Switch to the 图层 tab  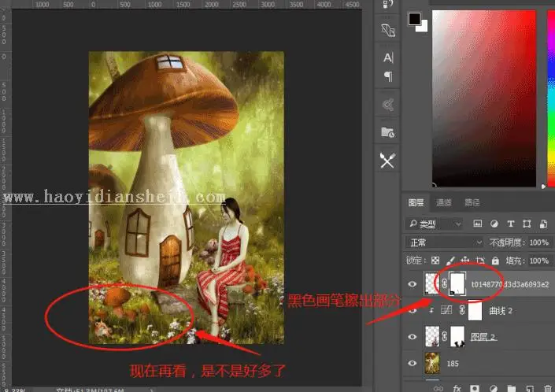coord(416,202)
